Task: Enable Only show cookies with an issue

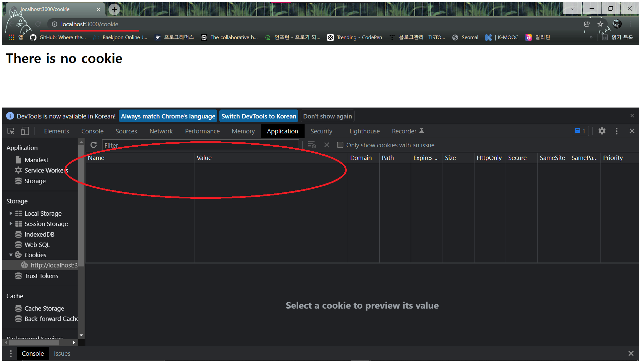Action: pyautogui.click(x=340, y=145)
